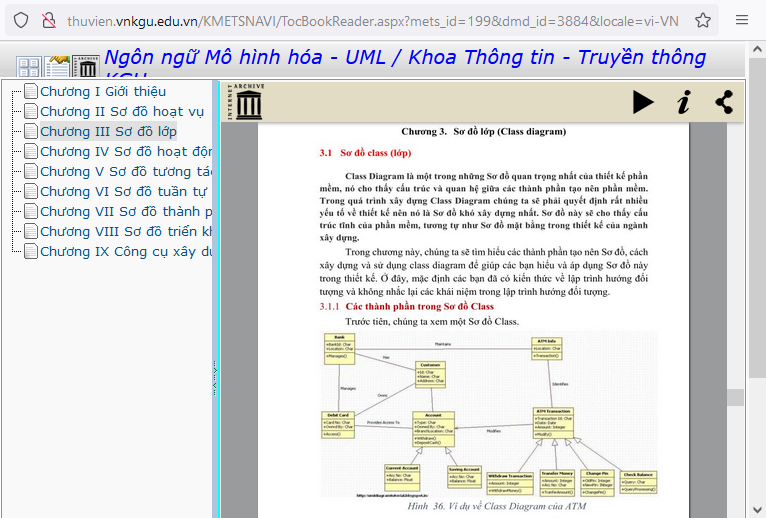Open the book info icon
This screenshot has width=766, height=518.
(683, 102)
